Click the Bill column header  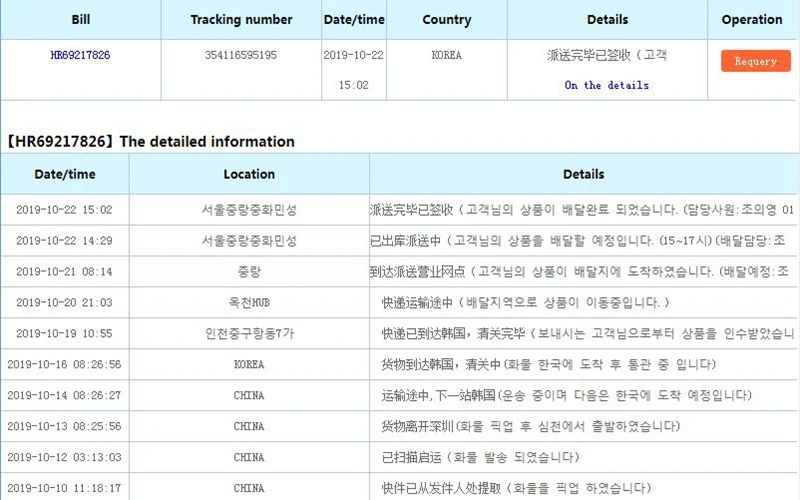(x=81, y=19)
